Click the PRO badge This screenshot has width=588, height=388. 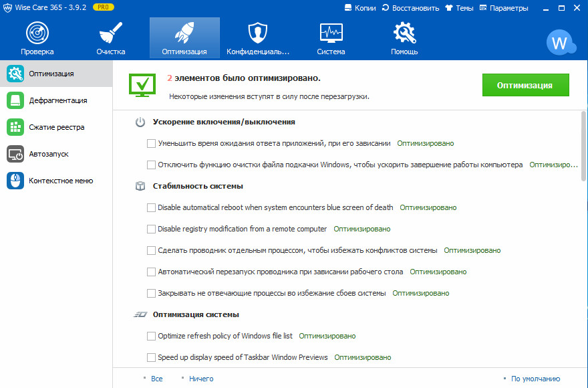click(103, 7)
